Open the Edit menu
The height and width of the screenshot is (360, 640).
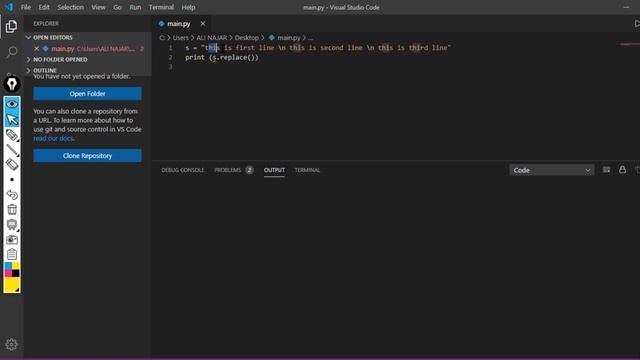click(x=44, y=7)
